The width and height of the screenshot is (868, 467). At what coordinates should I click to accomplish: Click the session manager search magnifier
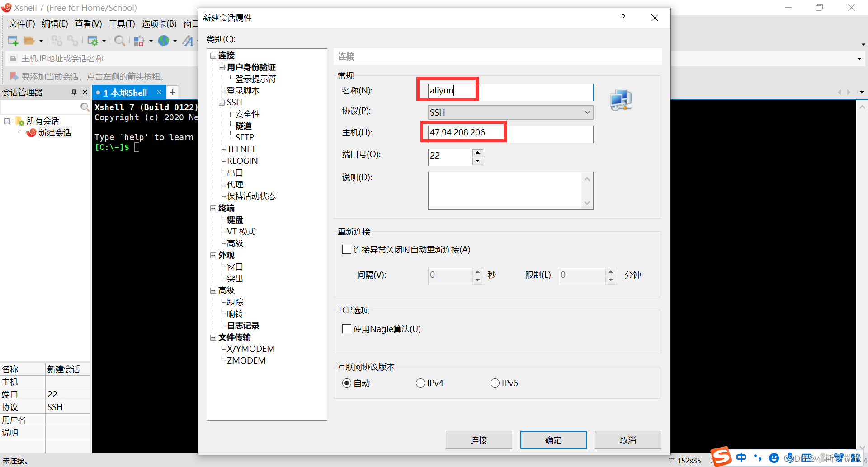pyautogui.click(x=85, y=107)
